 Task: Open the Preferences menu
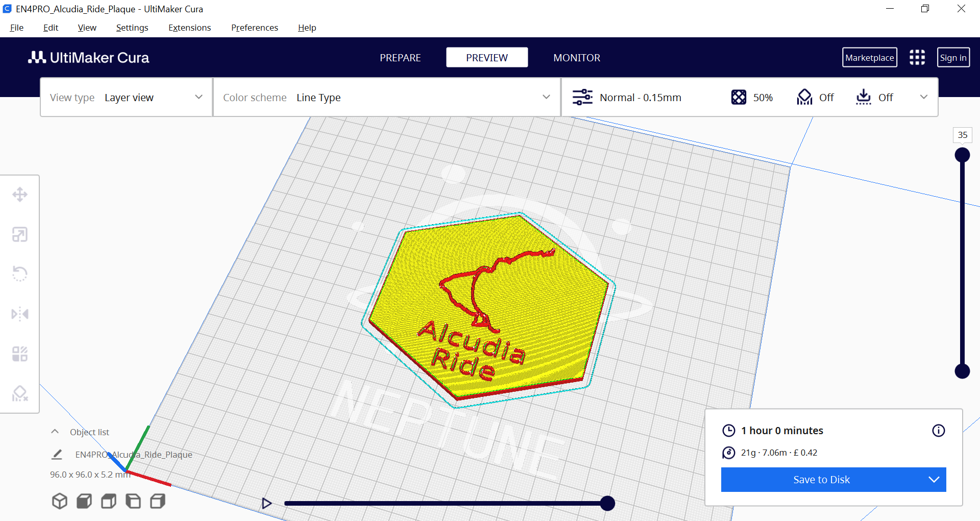pyautogui.click(x=255, y=28)
